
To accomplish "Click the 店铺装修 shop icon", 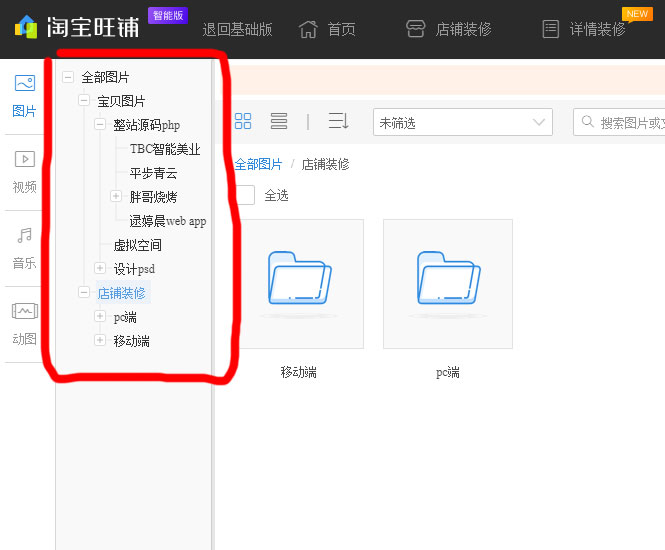I will click(415, 29).
